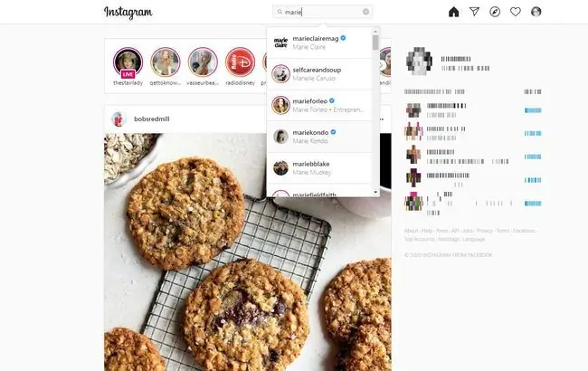
Task: Open radiodisney story
Action: 240,62
